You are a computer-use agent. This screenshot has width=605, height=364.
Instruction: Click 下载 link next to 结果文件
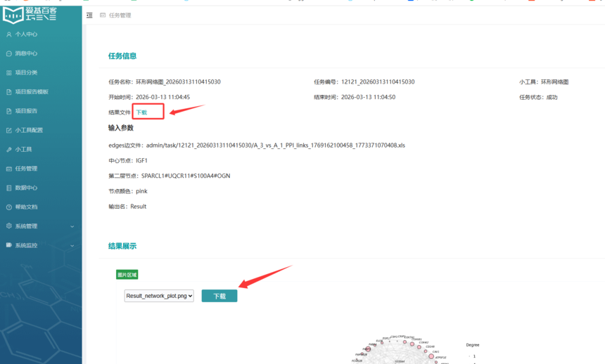coord(141,112)
